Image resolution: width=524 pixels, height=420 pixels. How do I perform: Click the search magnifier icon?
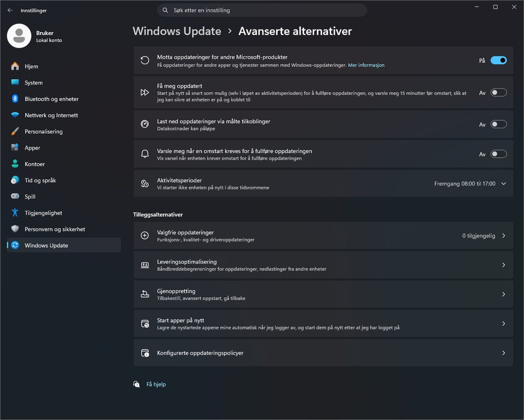165,10
